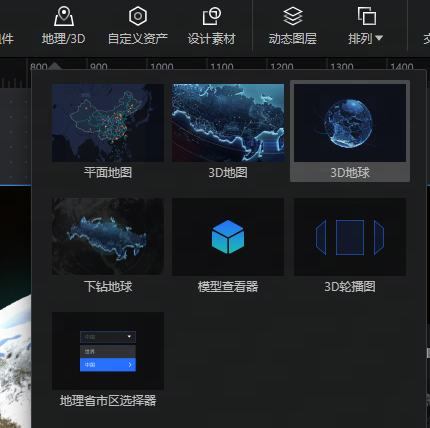Screen dimensions: 430x428
Task: Select the 模型查看器 cube icon
Action: point(228,237)
